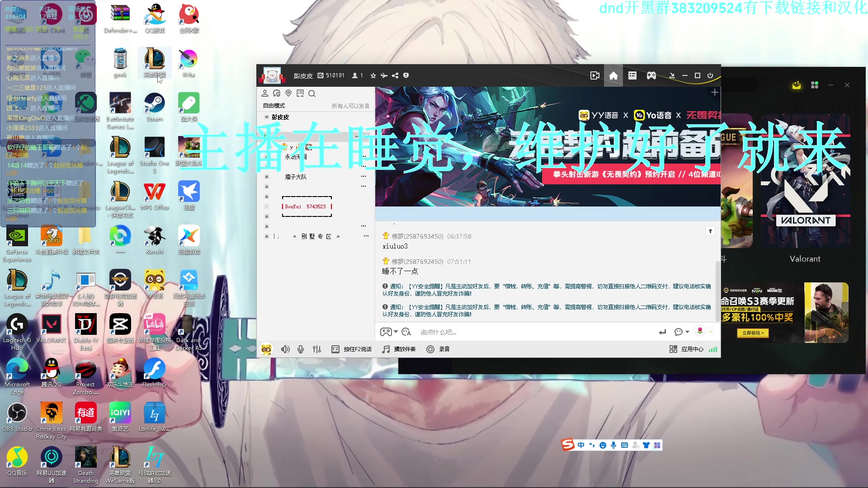Screen dimensions: 868x488
Task: Open the channel bulletin board icon
Action: tap(300, 93)
